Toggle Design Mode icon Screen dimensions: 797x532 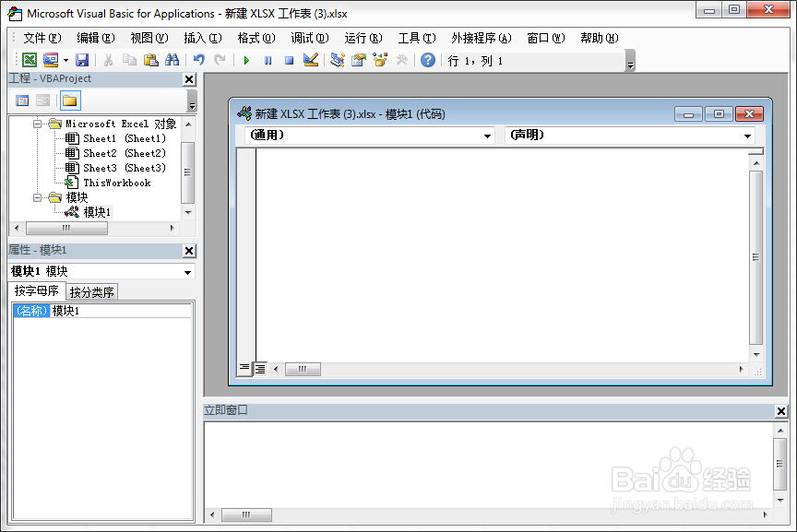(311, 60)
